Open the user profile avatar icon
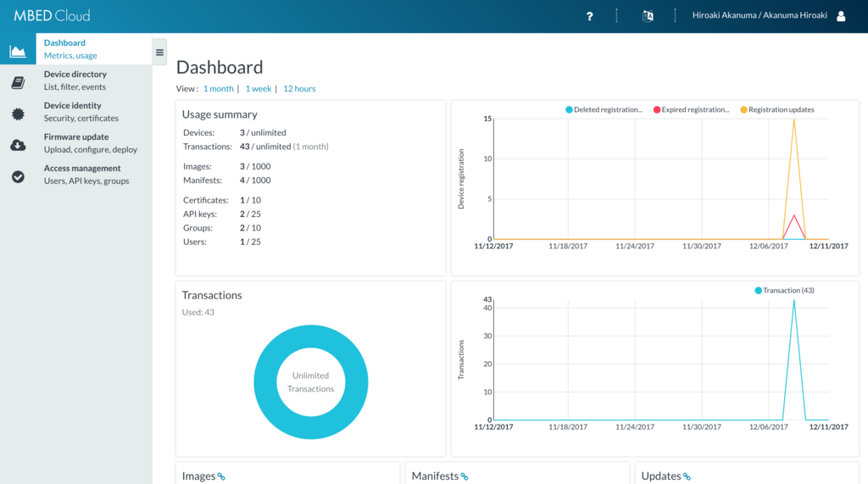Image resolution: width=868 pixels, height=484 pixels. (841, 16)
